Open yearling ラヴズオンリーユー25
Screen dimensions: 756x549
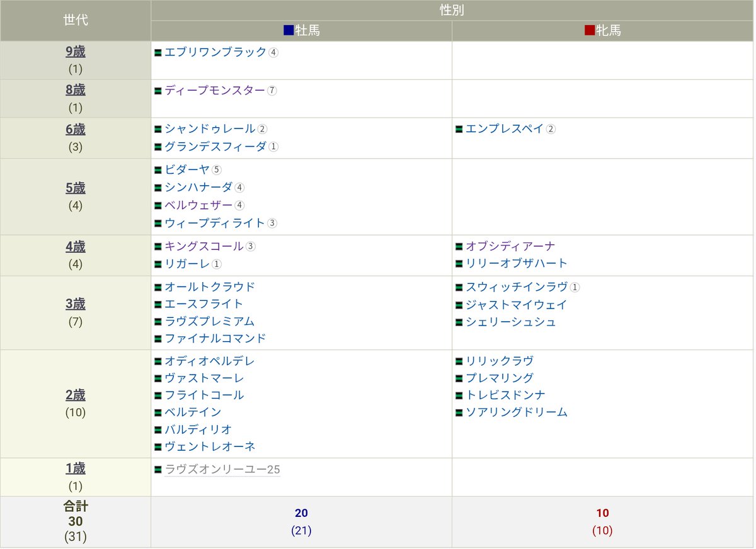click(222, 470)
